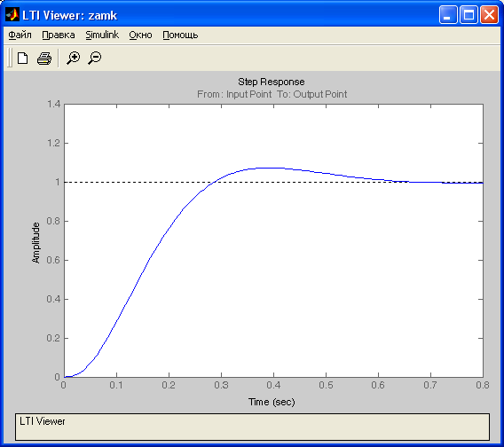The width and height of the screenshot is (504, 447).
Task: Close the LTI Viewer window
Action: point(489,15)
